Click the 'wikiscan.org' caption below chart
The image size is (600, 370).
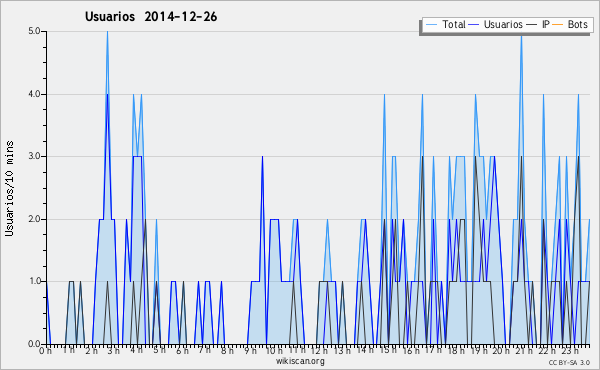[x=300, y=361]
